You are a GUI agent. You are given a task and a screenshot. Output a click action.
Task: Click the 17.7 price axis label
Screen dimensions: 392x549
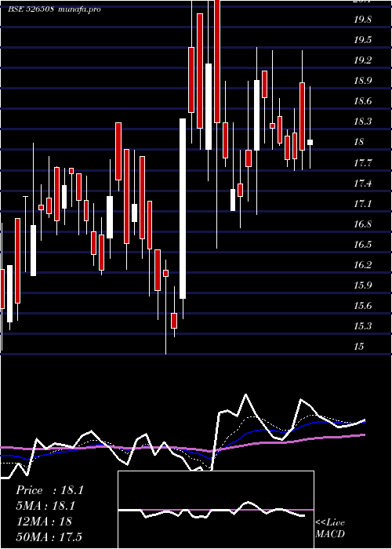(362, 163)
